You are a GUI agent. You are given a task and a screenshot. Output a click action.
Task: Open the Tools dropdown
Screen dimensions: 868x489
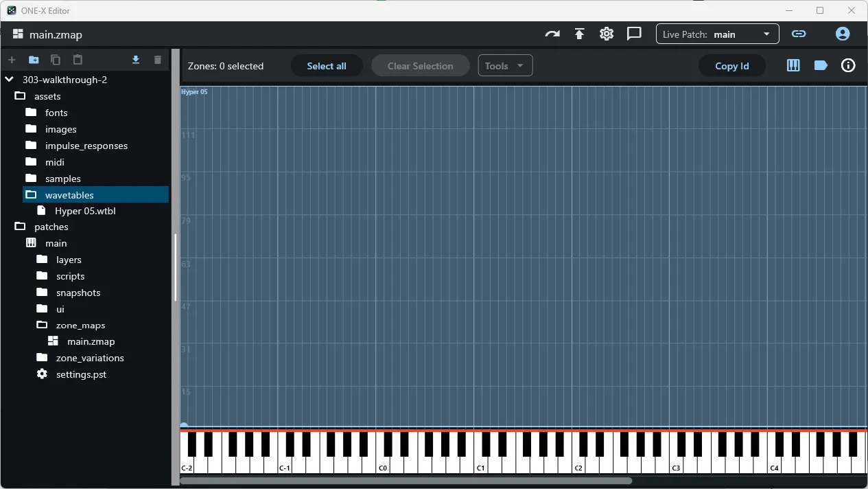pos(505,66)
